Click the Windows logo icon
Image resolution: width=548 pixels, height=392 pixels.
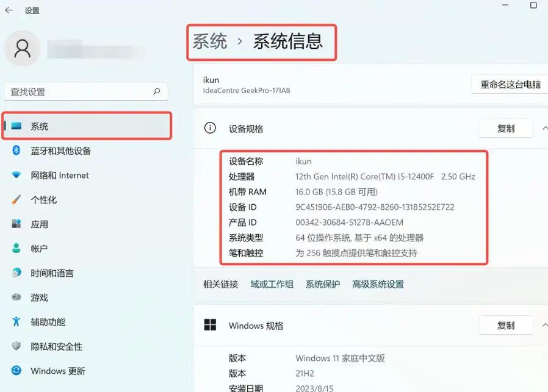(x=210, y=324)
